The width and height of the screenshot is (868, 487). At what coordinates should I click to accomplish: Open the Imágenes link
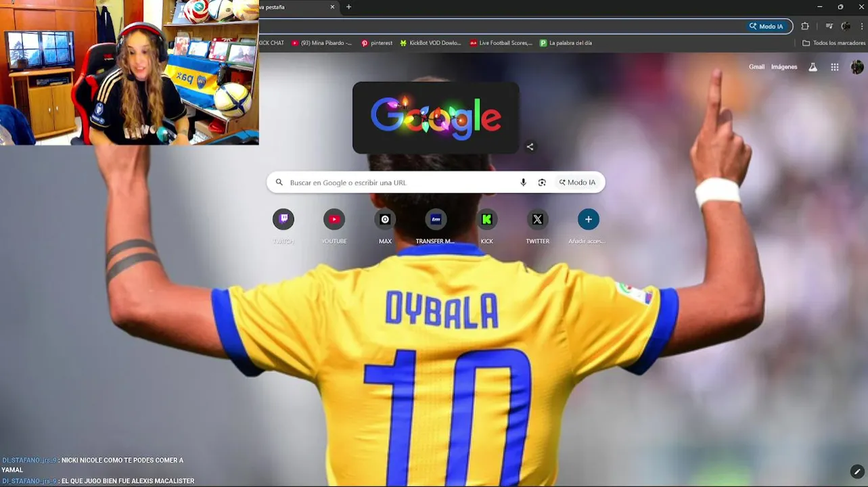[784, 67]
